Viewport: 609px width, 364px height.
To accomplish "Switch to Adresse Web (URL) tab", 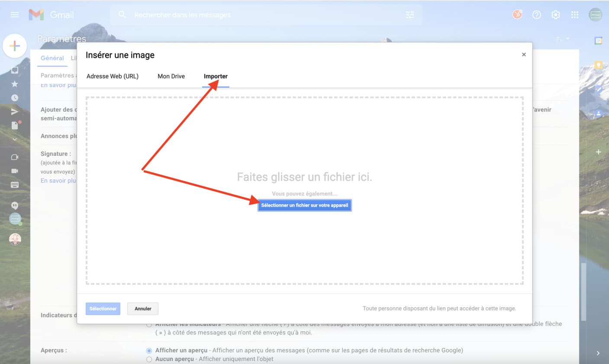I will pyautogui.click(x=113, y=76).
